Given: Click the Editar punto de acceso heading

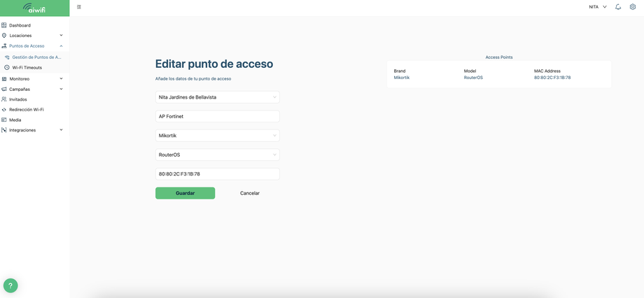Looking at the screenshot, I should (x=214, y=64).
